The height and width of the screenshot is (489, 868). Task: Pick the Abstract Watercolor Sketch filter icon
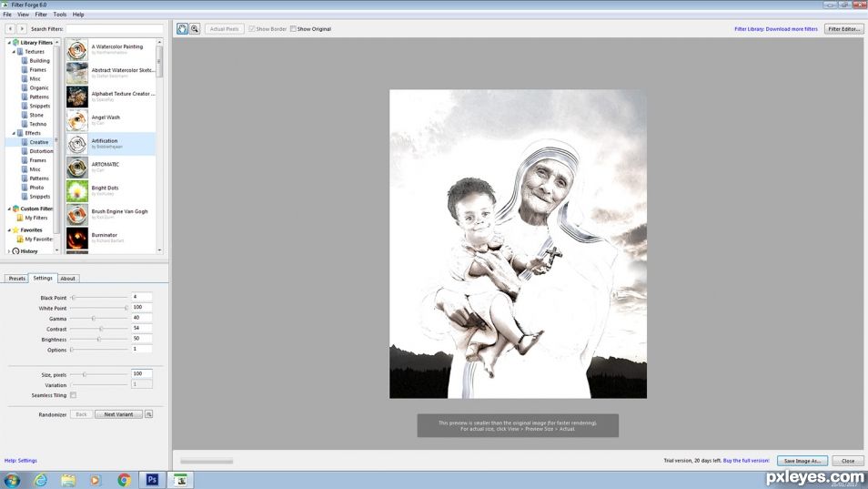pos(77,73)
